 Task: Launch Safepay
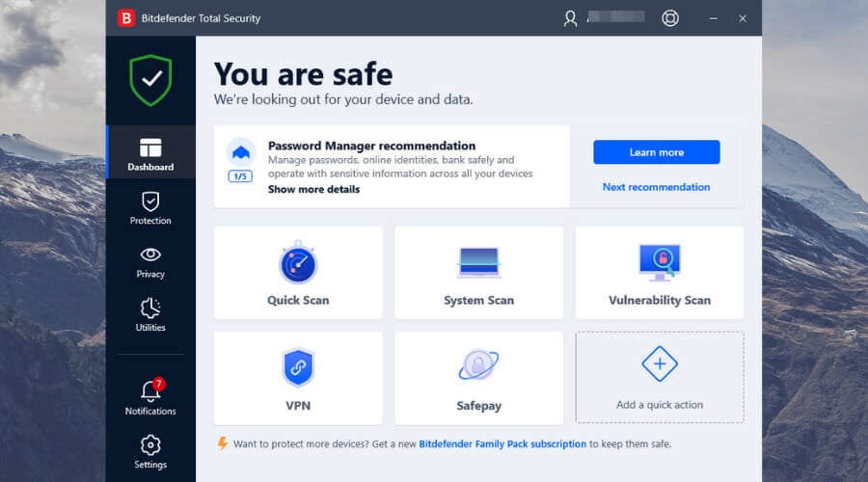coord(478,378)
